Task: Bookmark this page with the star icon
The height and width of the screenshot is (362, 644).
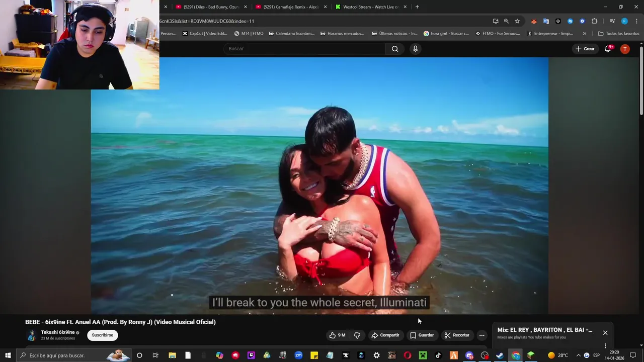Action: pos(517,21)
